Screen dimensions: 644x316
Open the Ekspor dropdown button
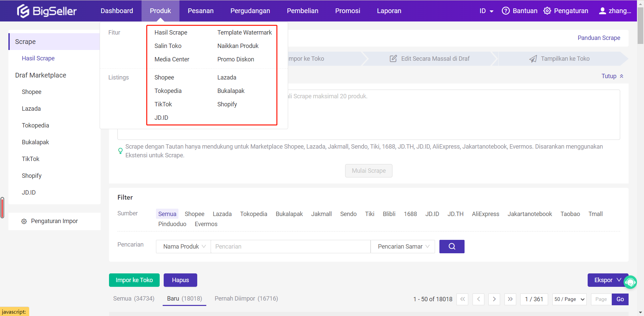coord(608,280)
